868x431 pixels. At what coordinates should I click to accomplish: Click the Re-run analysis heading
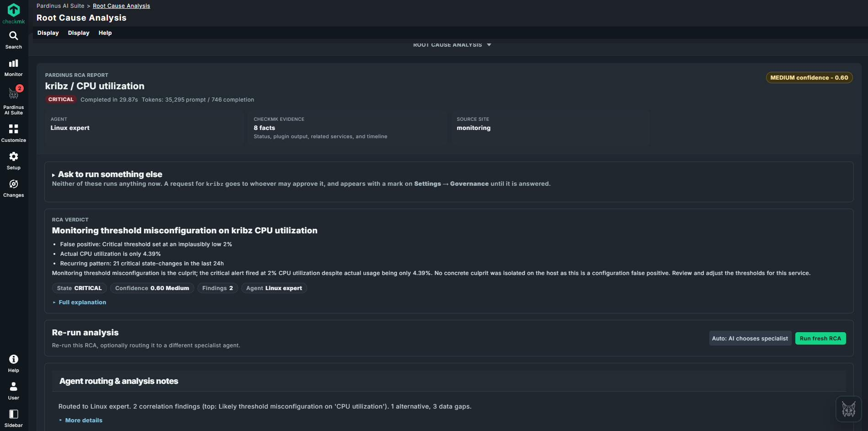coord(85,333)
